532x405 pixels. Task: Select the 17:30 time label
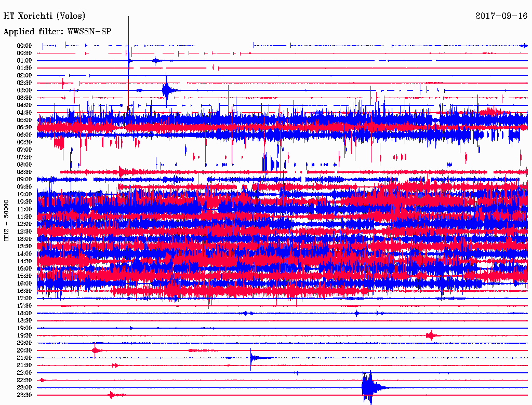tap(24, 306)
